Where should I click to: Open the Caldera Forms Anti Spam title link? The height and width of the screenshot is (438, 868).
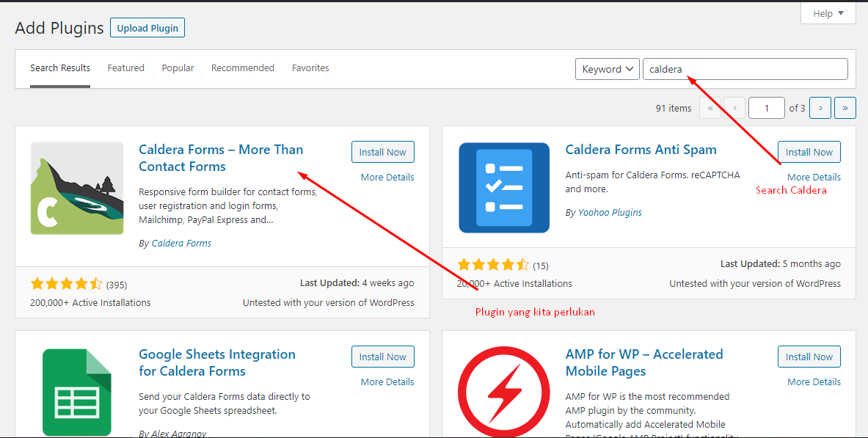pos(641,150)
